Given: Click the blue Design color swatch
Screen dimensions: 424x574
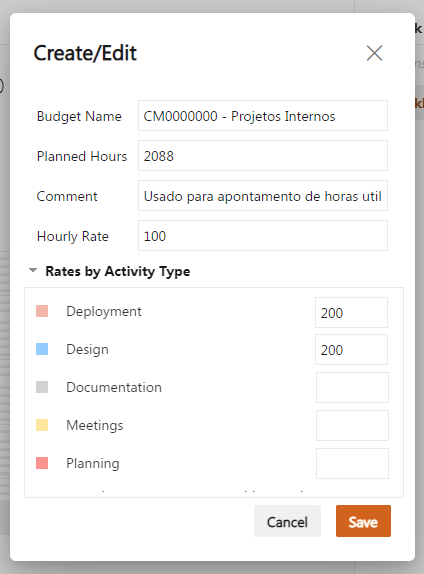Looking at the screenshot, I should (x=42, y=349).
